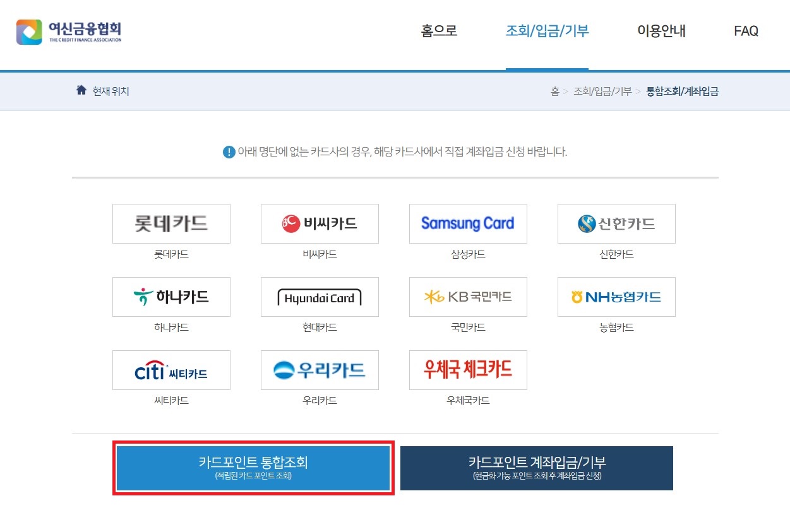This screenshot has height=532, width=790.
Task: Click the home icon beside 현재 위치
Action: click(81, 90)
